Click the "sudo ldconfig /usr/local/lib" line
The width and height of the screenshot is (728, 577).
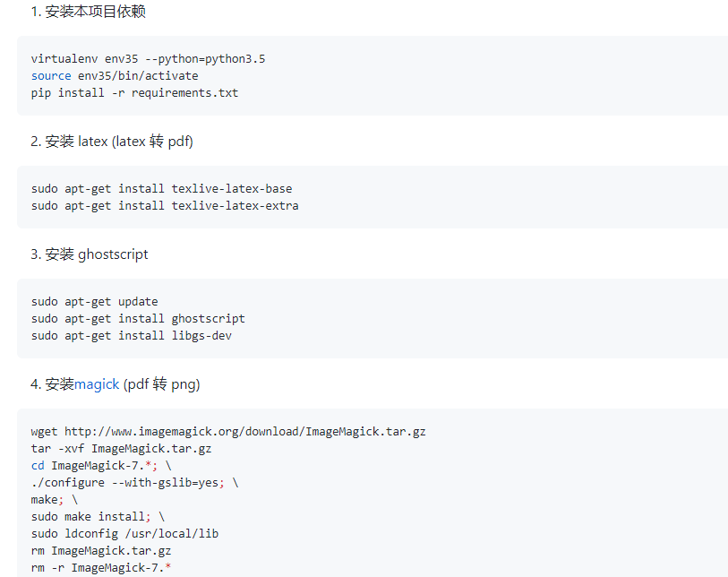124,534
